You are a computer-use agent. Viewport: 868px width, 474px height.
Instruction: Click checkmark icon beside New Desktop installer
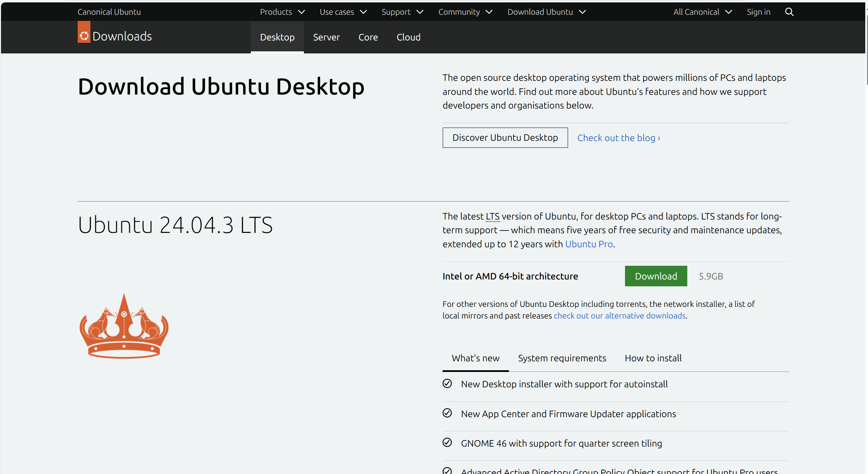(447, 384)
